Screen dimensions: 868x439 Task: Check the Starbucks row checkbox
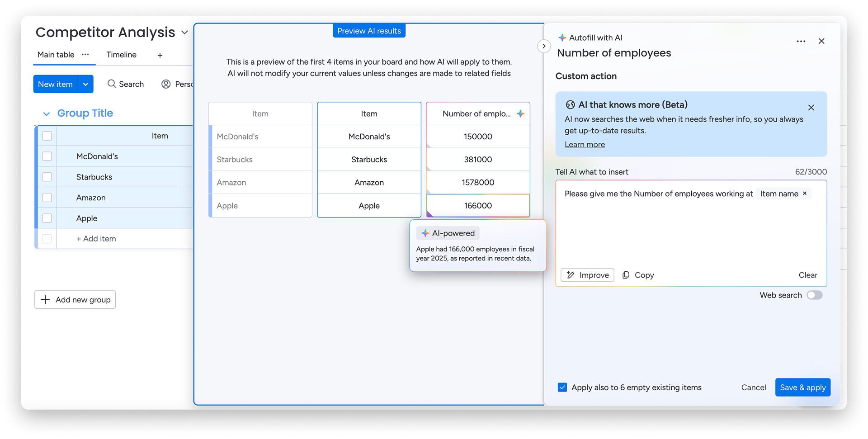(47, 177)
